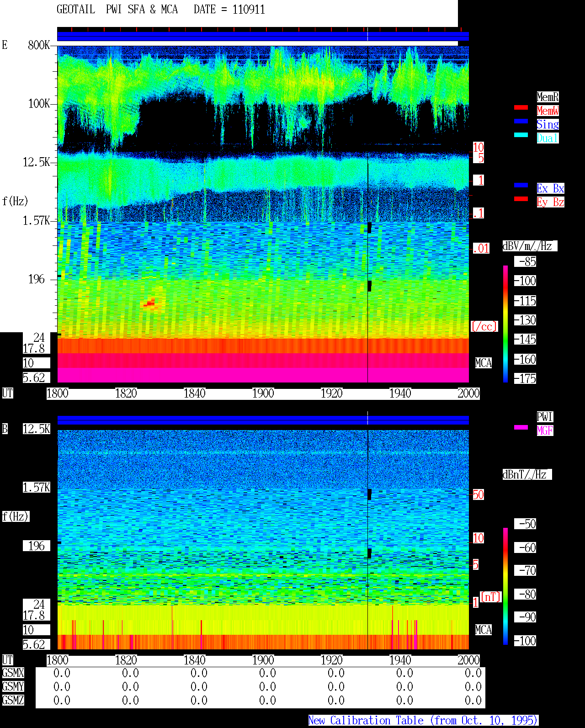
Task: Click the red [/cc] density axis label
Action: coord(484,327)
